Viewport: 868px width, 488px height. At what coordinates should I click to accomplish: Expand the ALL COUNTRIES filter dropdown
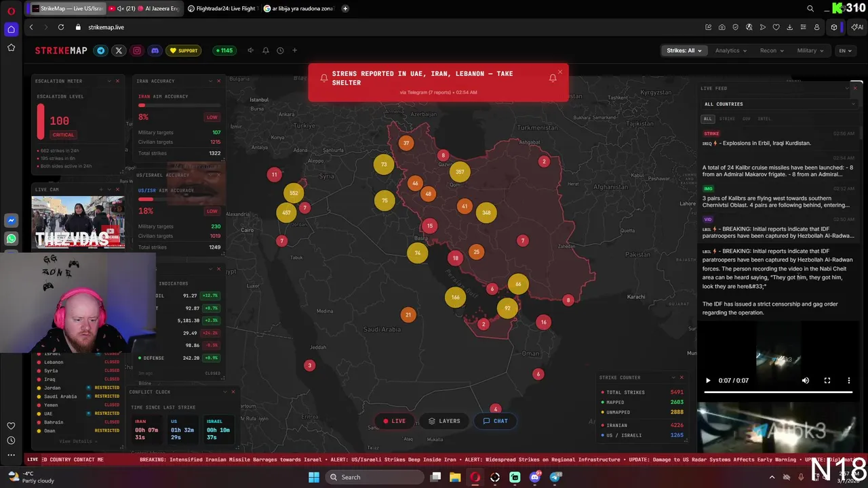point(779,104)
